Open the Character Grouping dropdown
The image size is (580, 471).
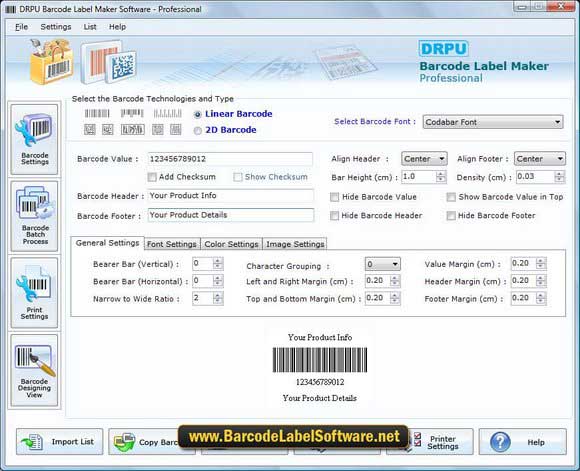click(x=382, y=264)
